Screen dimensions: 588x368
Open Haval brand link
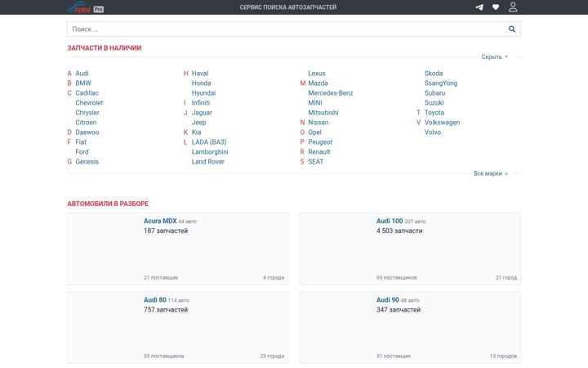[x=200, y=74]
